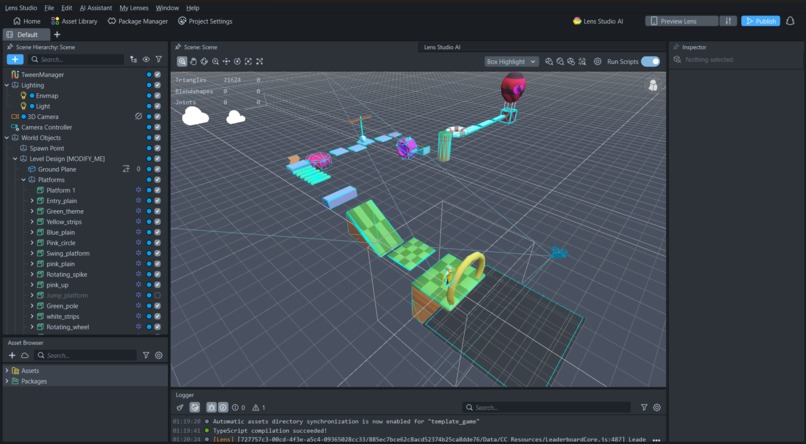
Task: Toggle bug debug messages filter in Logger
Action: pyautogui.click(x=211, y=408)
